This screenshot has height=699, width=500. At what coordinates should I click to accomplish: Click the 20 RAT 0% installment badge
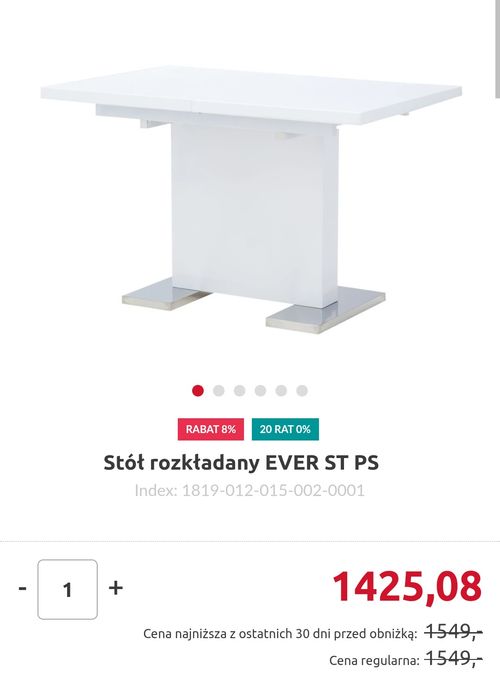tap(285, 429)
